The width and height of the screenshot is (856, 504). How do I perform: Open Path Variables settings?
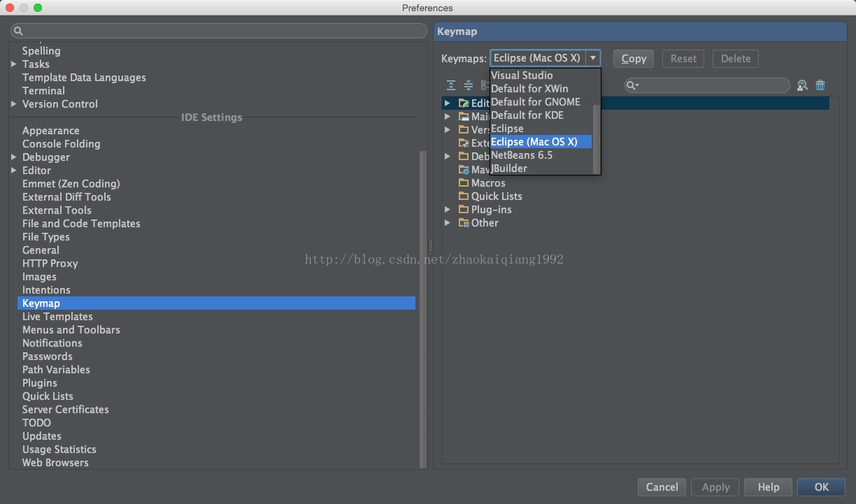click(x=56, y=370)
